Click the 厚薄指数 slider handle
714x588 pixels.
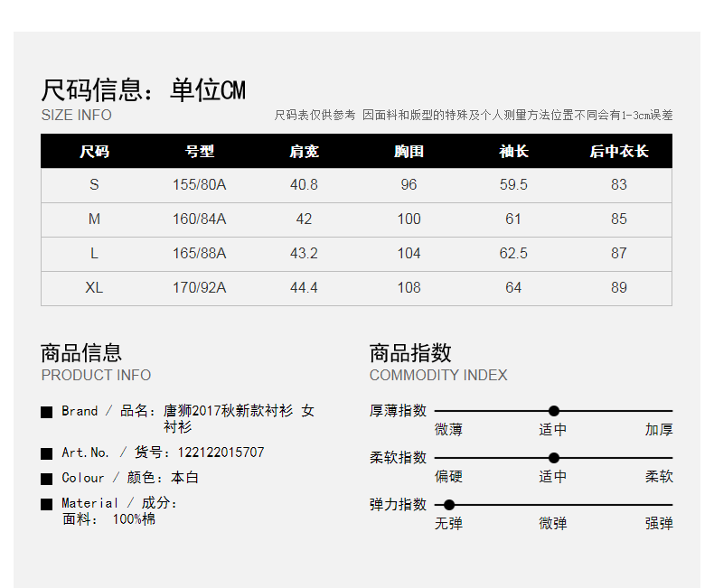click(554, 411)
